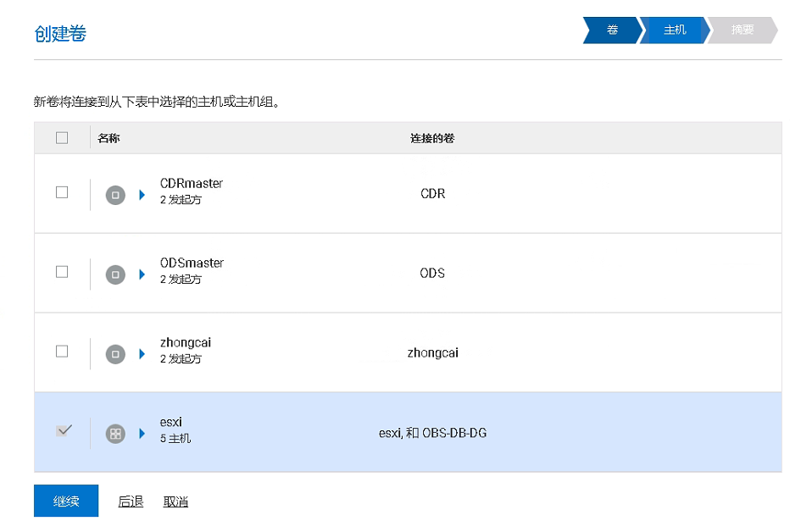812x532 pixels.
Task: Click the zhongcai host icon
Action: coord(115,354)
